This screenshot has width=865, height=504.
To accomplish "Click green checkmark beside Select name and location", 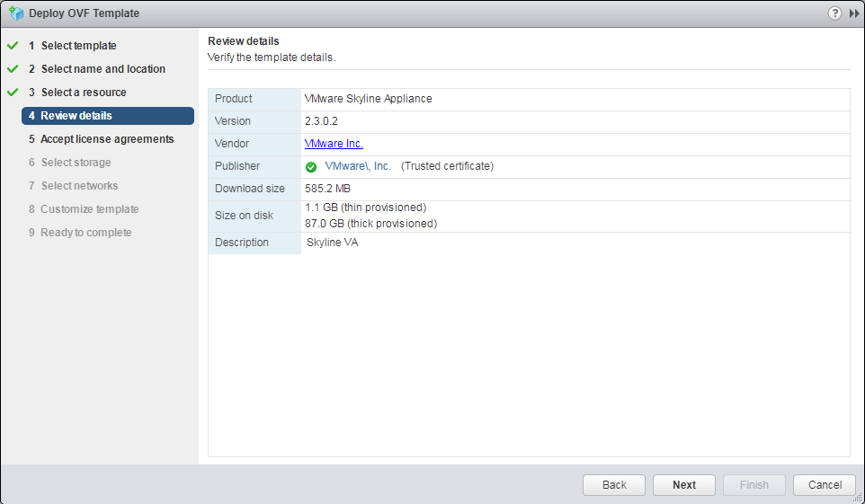I will [13, 69].
